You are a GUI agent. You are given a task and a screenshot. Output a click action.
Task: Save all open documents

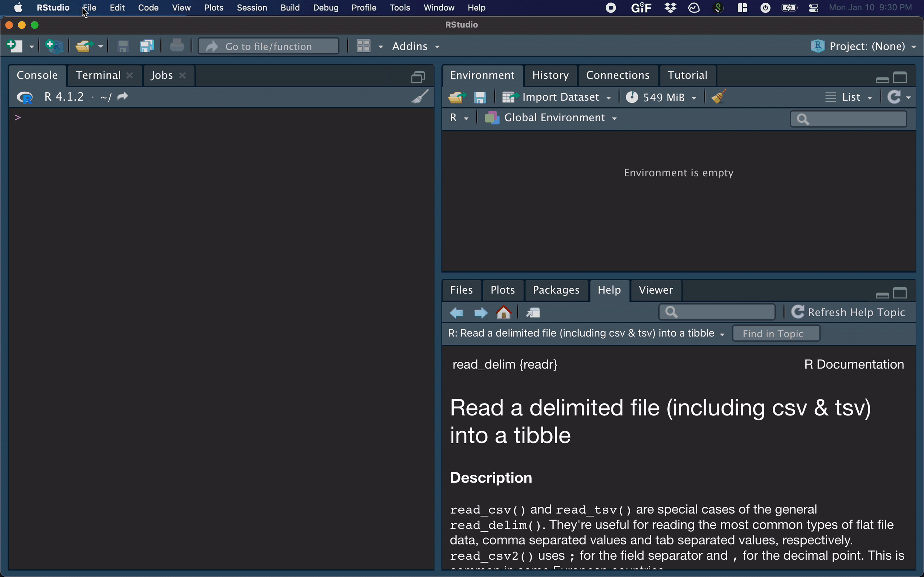(x=146, y=46)
